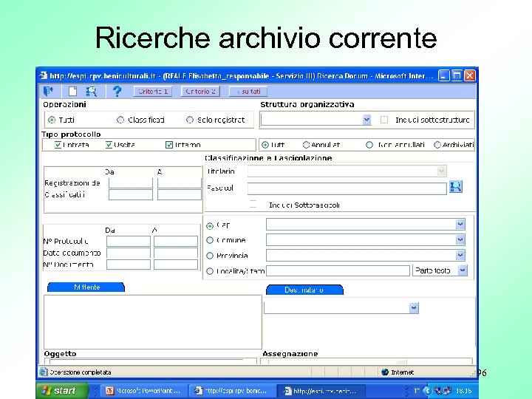Select the Destinatario tab
The width and height of the screenshot is (532, 399).
[304, 290]
